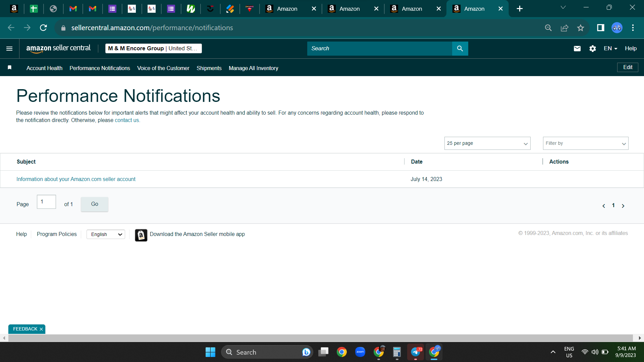Viewport: 644px width, 362px height.
Task: Open the Chrome profile avatar
Action: 617,28
